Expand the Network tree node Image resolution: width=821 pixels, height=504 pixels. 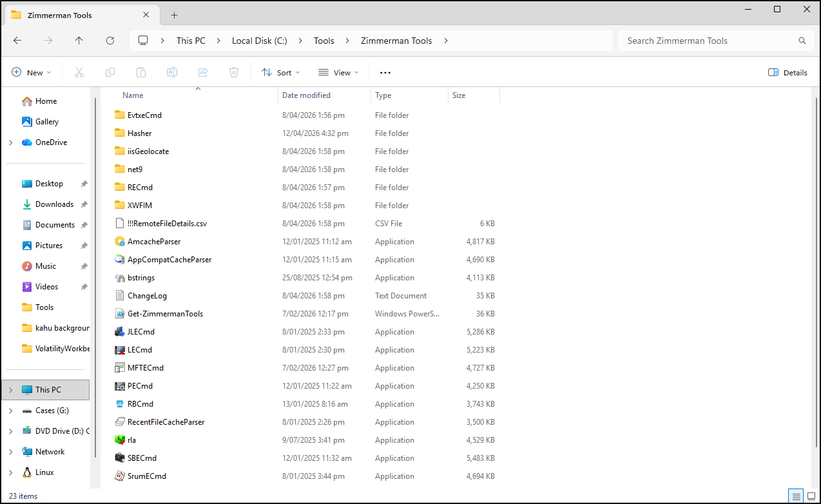11,452
